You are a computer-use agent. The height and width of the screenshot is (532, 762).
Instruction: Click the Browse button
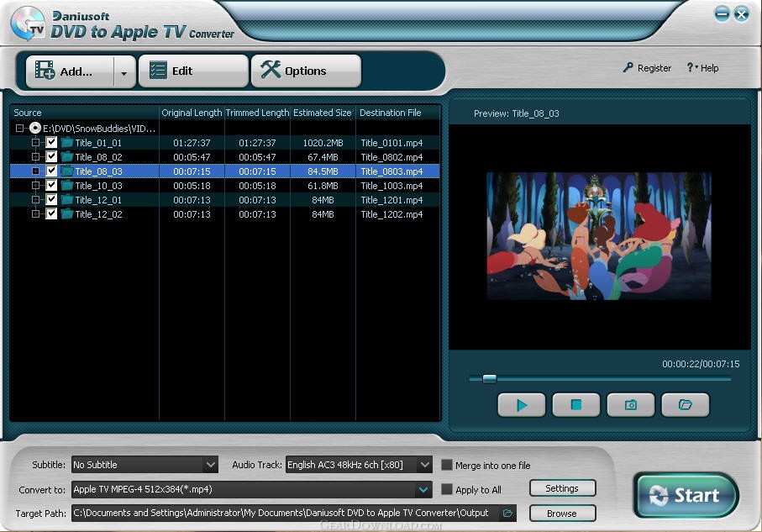[562, 513]
